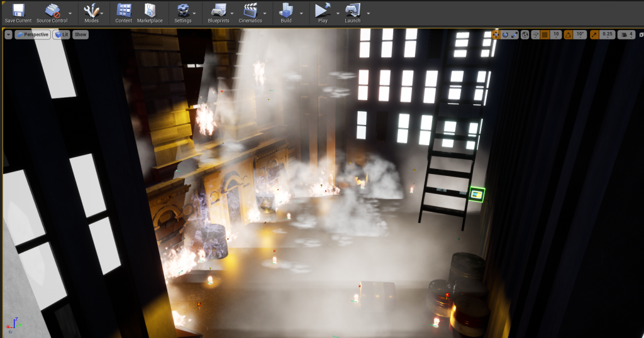Adjust camera speed setting showing 4
Image resolution: width=644 pixels, height=338 pixels.
[627, 35]
